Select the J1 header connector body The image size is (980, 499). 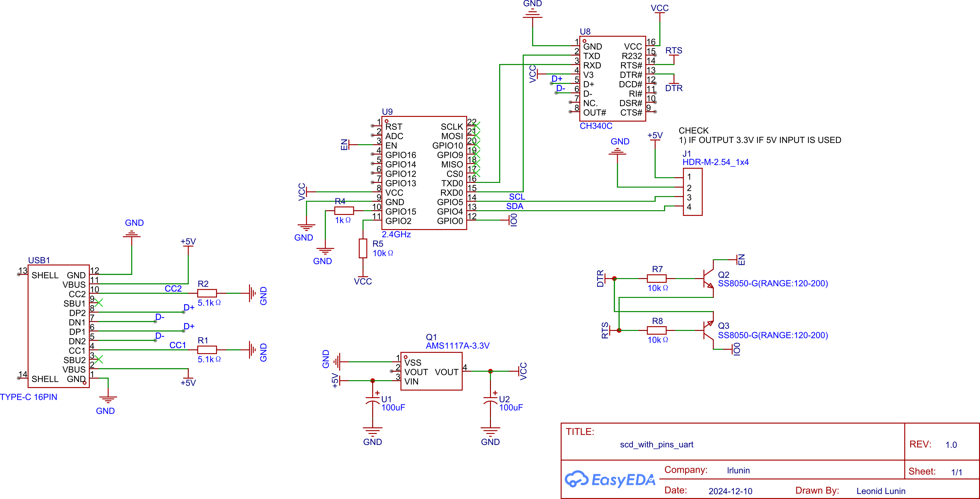[692, 192]
